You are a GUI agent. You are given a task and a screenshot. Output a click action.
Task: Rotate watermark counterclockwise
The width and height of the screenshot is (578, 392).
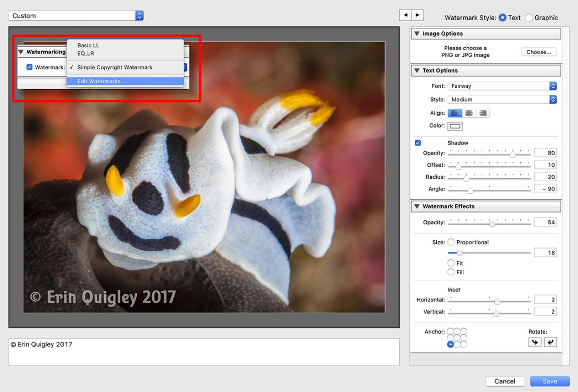click(x=535, y=342)
